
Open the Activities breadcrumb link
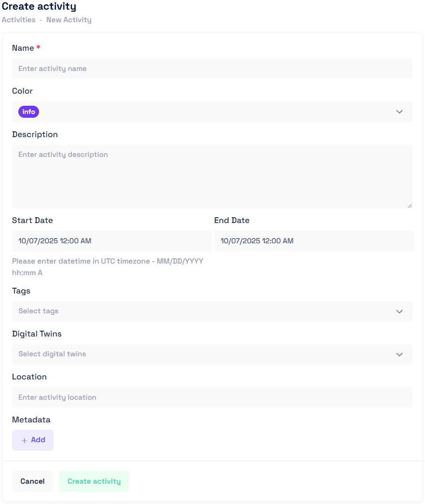pyautogui.click(x=18, y=20)
